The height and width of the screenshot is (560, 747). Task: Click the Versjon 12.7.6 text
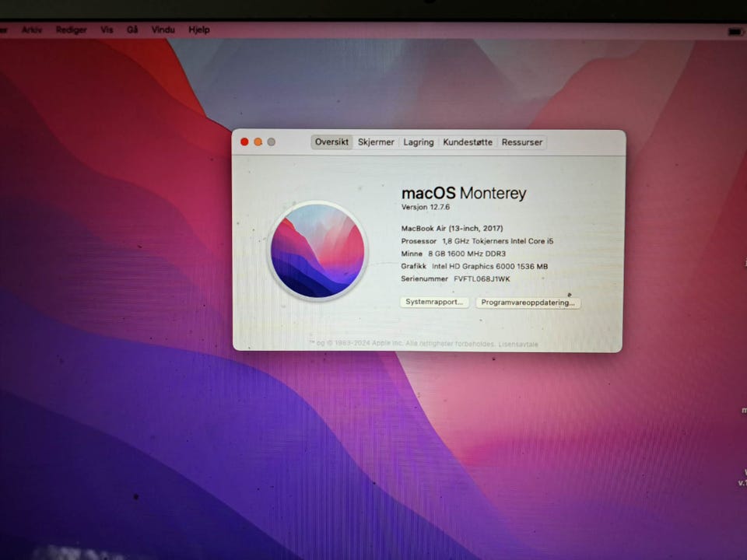426,207
